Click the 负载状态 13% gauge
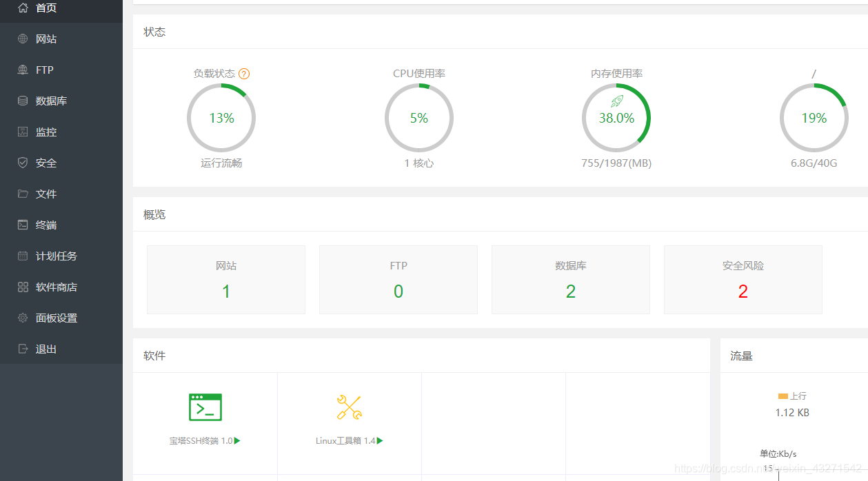 (x=221, y=118)
